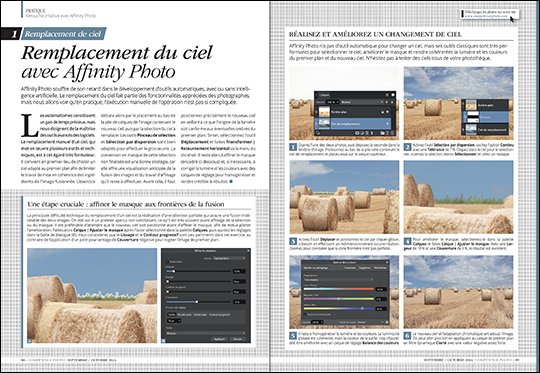Open the Aperçu dropdown in Affiner dialog

(229, 258)
